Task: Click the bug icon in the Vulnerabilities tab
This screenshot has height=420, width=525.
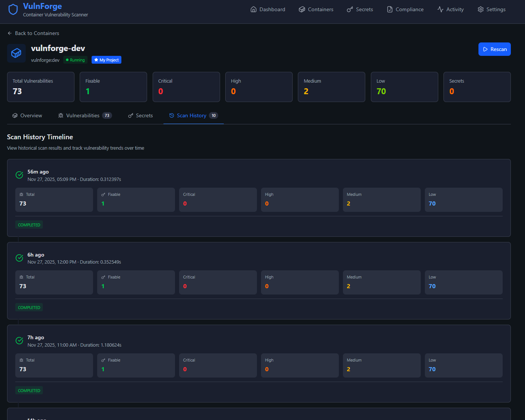Action: (61, 115)
